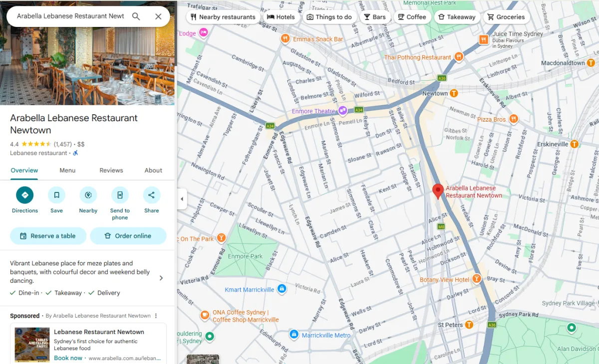The width and height of the screenshot is (599, 364).
Task: Send restaurant to phone
Action: click(x=120, y=195)
